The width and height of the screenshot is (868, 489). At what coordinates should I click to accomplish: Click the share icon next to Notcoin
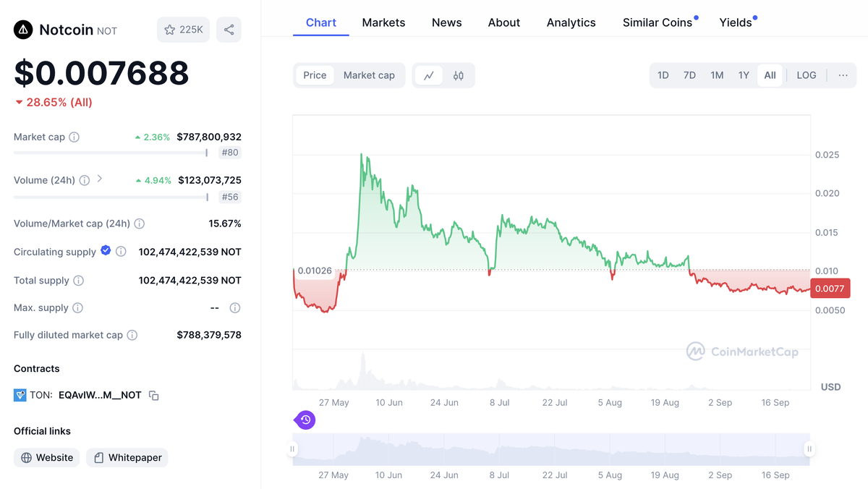click(229, 30)
